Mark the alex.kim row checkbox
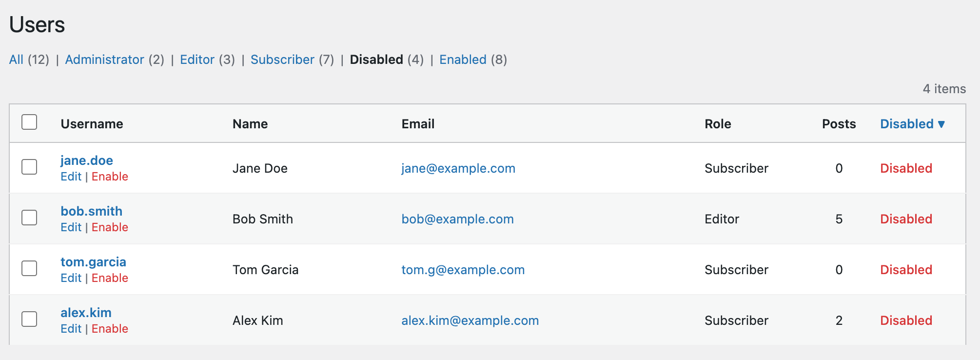Screen dimensions: 980x360 (29, 319)
